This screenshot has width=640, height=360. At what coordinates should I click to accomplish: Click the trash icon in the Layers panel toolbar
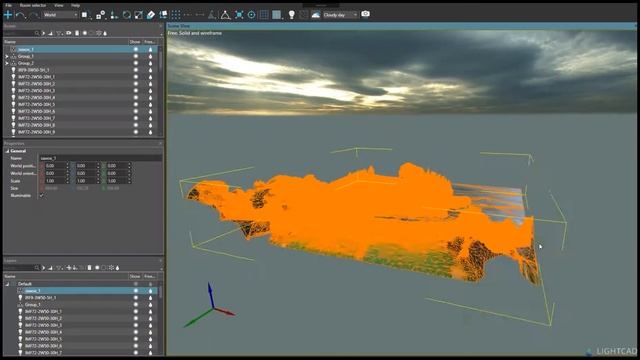89,268
